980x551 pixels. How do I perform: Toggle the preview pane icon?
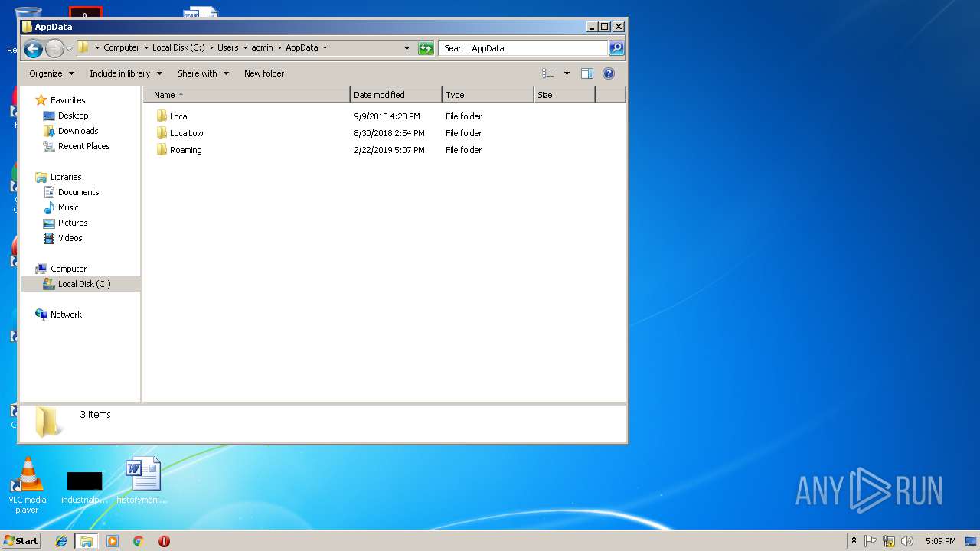587,73
